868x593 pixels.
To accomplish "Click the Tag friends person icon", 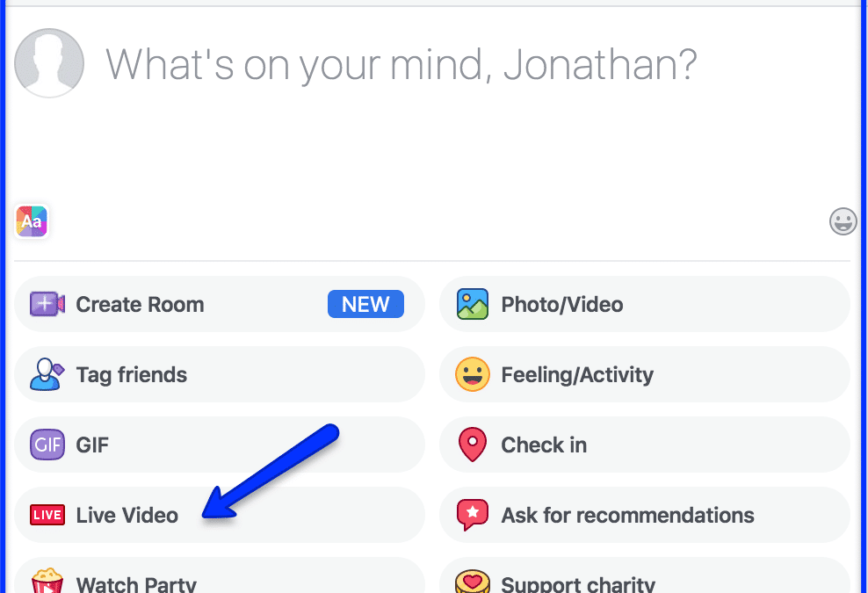I will 47,374.
